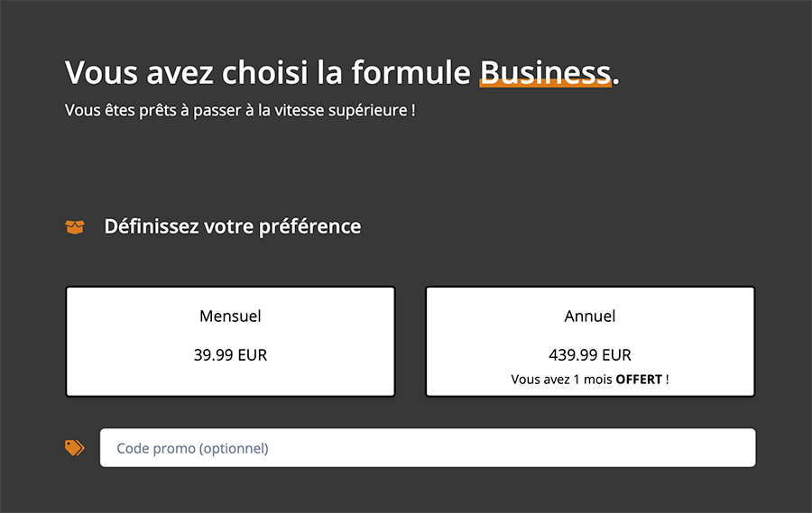
Task: Select the Mensuel billing option
Action: click(x=230, y=342)
